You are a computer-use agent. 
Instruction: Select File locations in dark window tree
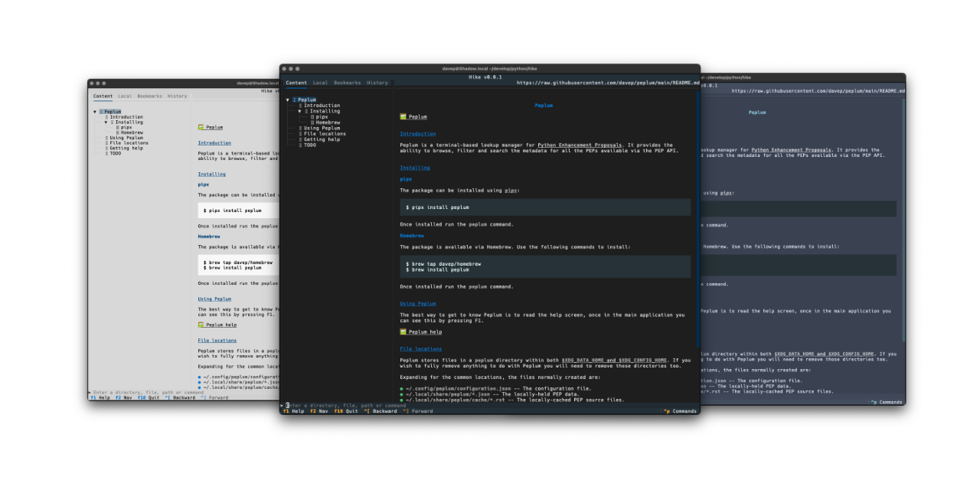coord(325,134)
